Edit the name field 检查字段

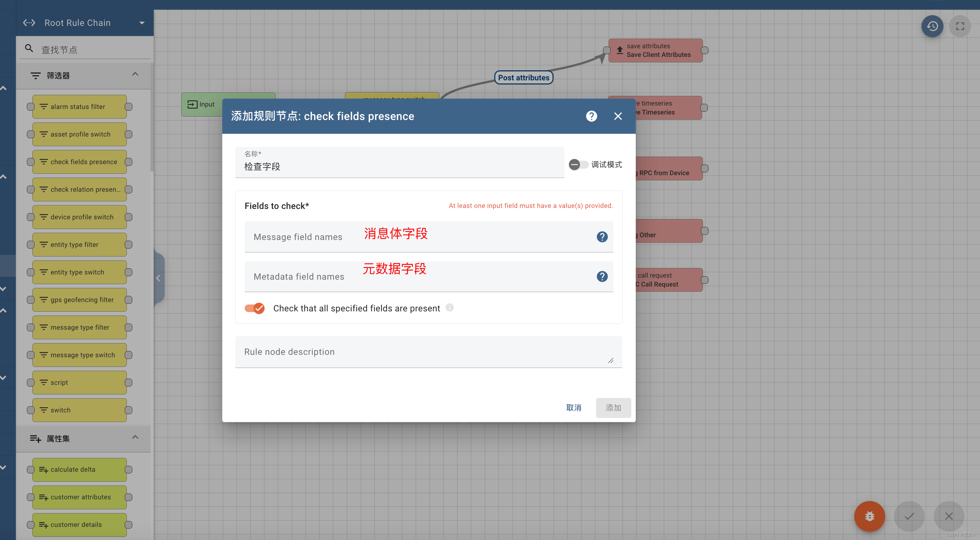click(399, 163)
